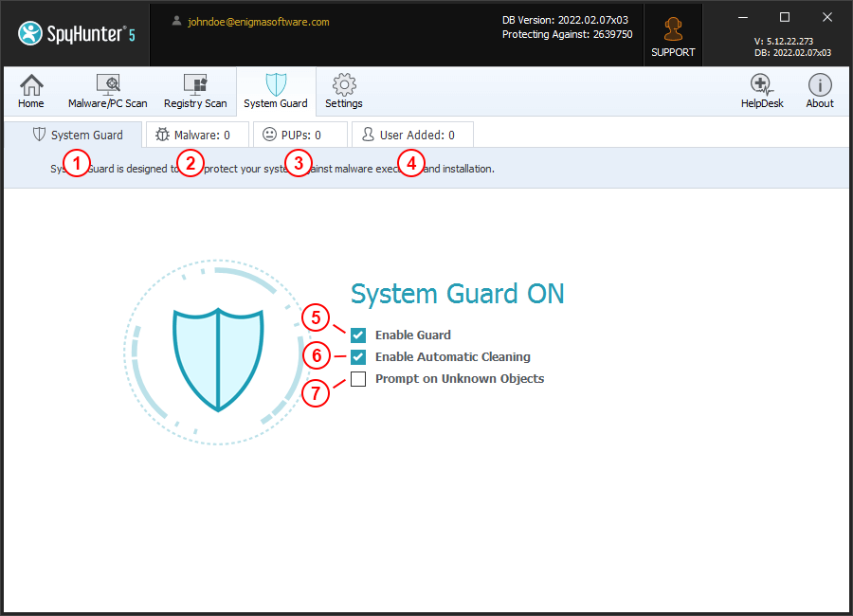Uncheck the Enable Guard checkbox

point(358,335)
